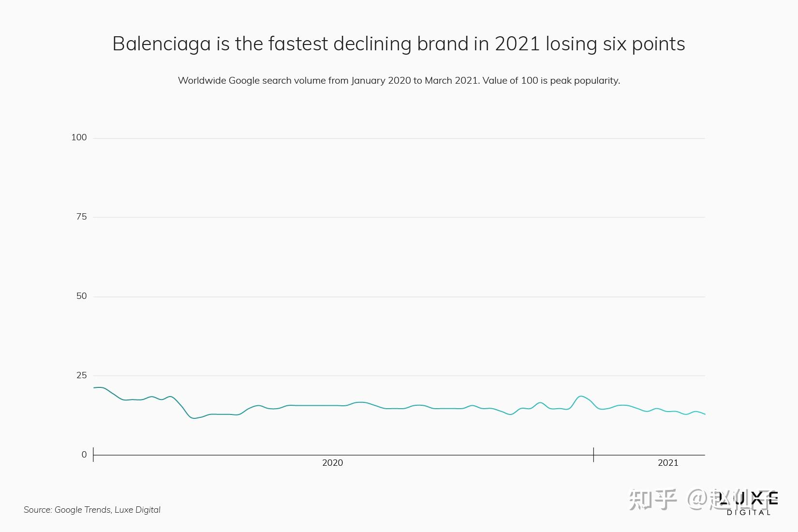The height and width of the screenshot is (532, 798).
Task: Click the 2020 label on the x-axis
Action: [x=332, y=463]
